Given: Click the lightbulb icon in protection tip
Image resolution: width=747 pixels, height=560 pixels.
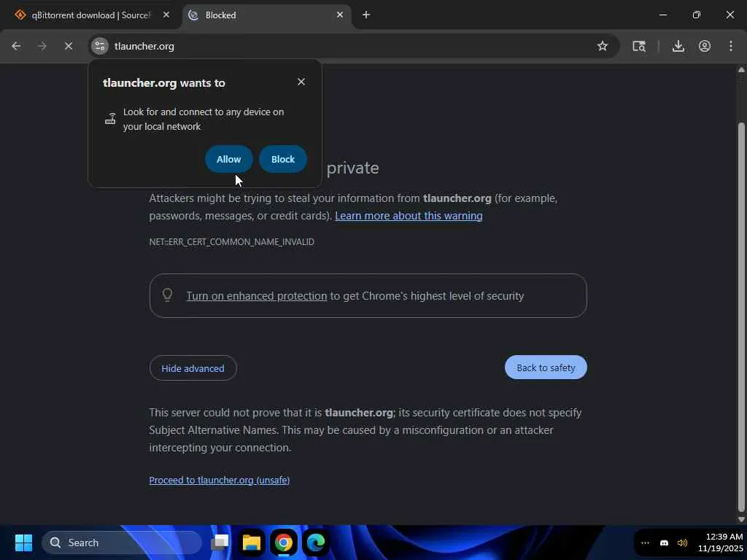Looking at the screenshot, I should [x=167, y=295].
